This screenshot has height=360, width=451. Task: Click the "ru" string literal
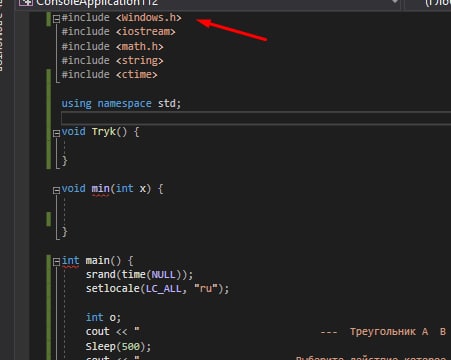coord(206,288)
